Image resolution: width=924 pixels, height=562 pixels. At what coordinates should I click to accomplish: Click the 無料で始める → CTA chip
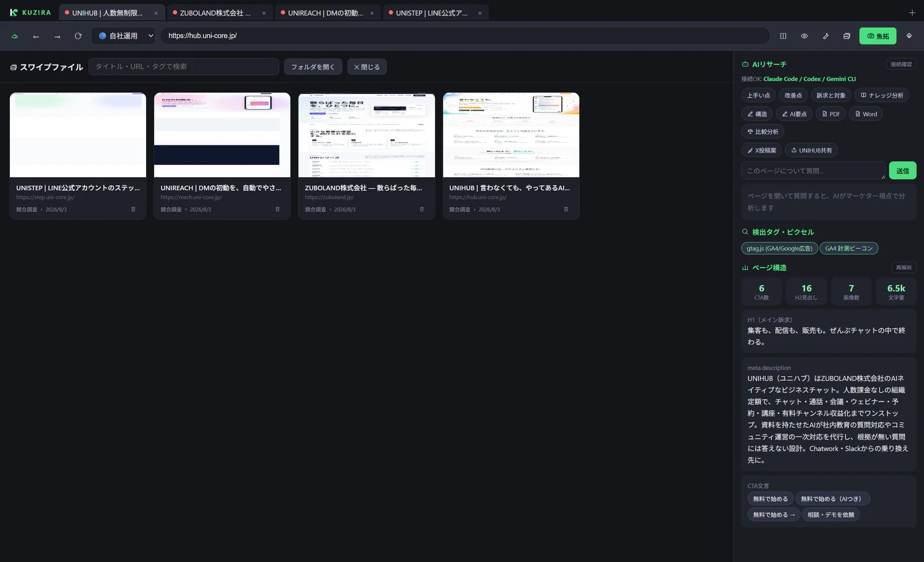774,515
